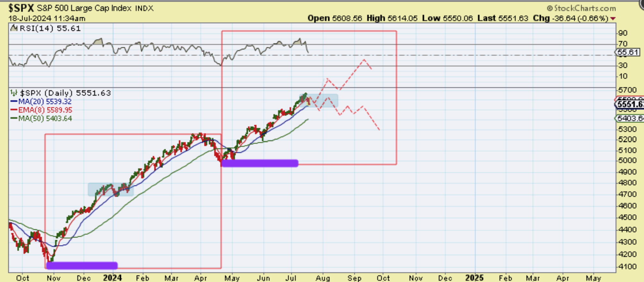644x282 pixels.
Task: Click the candlestick icon beside $SPX (Daily)
Action: [x=14, y=93]
